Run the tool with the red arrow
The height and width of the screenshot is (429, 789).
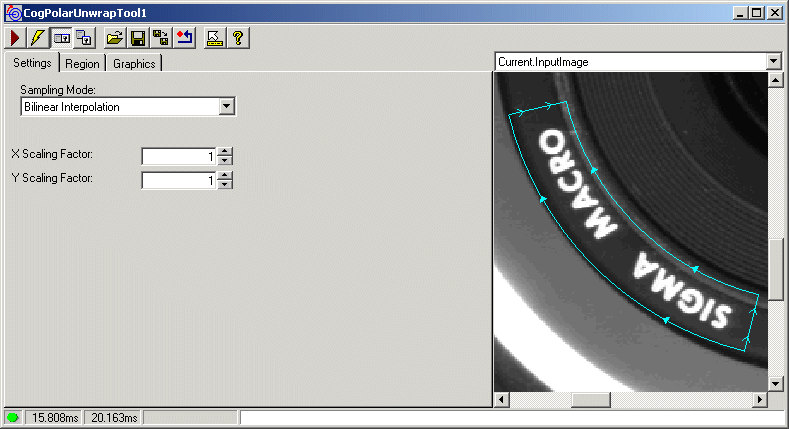[15, 38]
